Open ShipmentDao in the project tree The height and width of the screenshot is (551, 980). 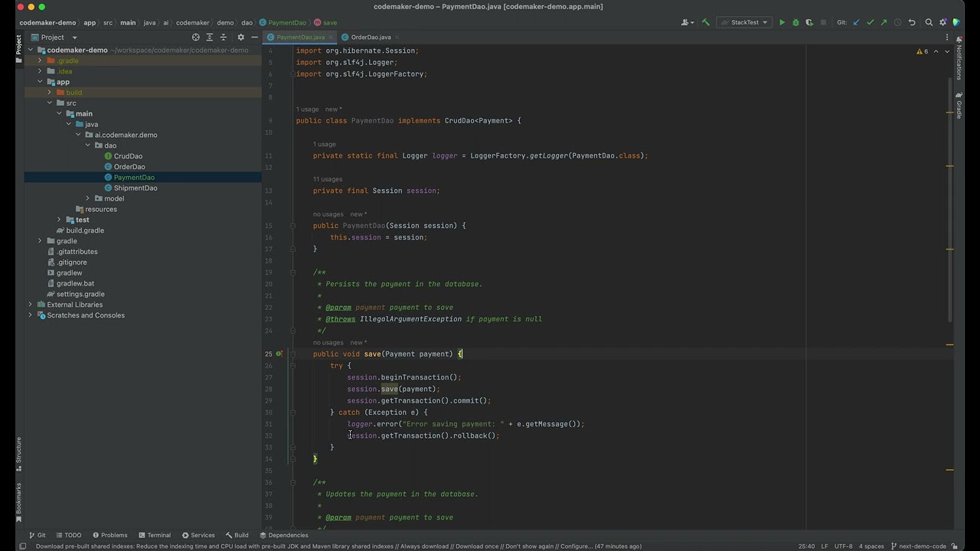tap(135, 187)
